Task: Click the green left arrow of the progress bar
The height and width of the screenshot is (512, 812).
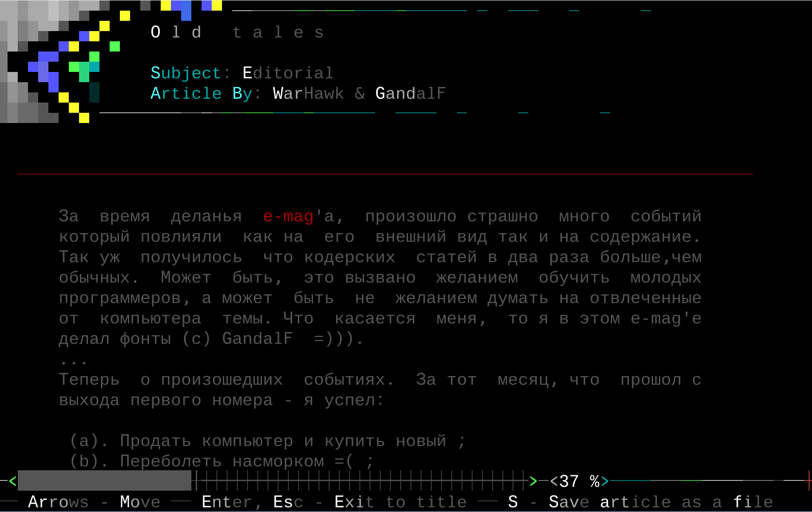Action: [x=12, y=481]
